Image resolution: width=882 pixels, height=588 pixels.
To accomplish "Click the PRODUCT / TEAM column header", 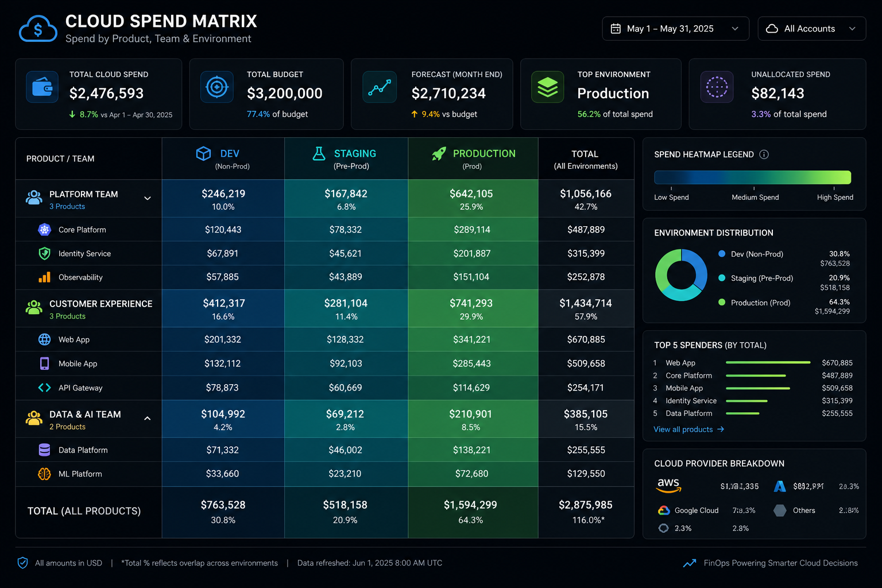I will point(60,159).
